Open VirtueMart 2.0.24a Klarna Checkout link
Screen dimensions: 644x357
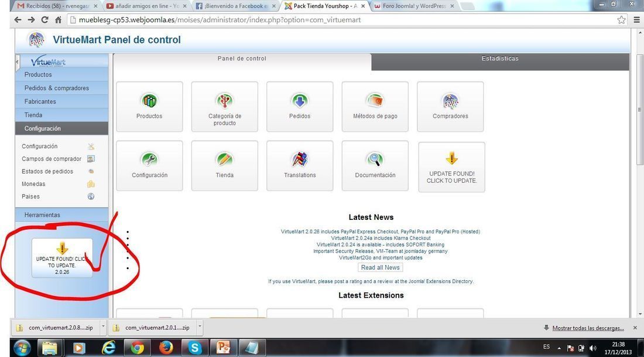381,238
